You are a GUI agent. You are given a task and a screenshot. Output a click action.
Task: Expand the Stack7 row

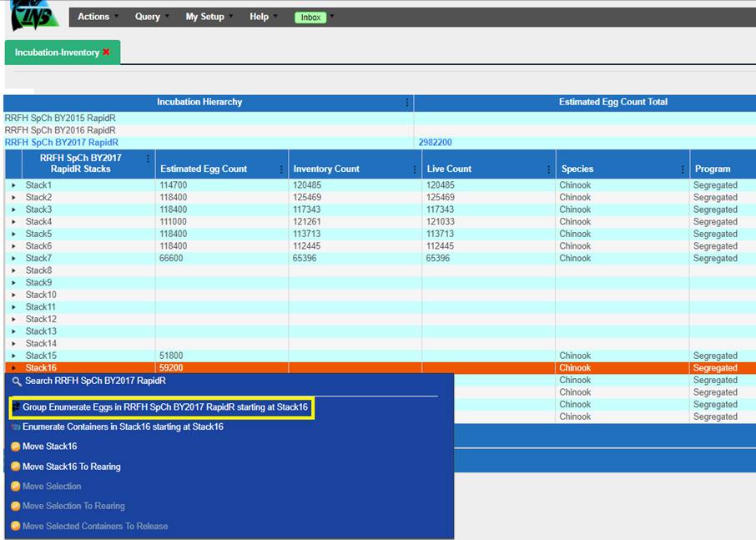coord(13,259)
